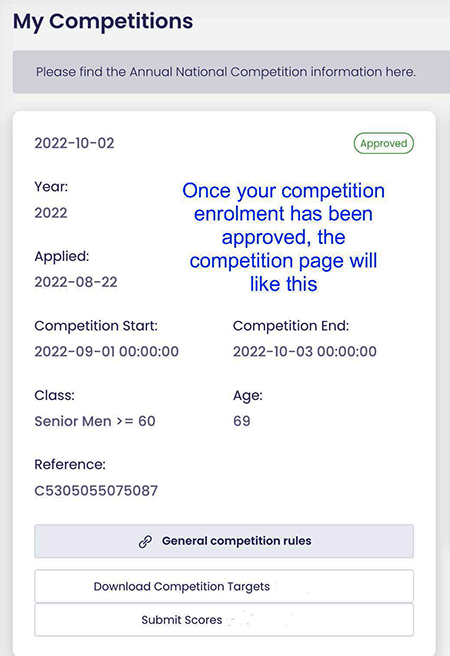The height and width of the screenshot is (656, 450).
Task: Click the Age value 69
Action: pyautogui.click(x=242, y=421)
